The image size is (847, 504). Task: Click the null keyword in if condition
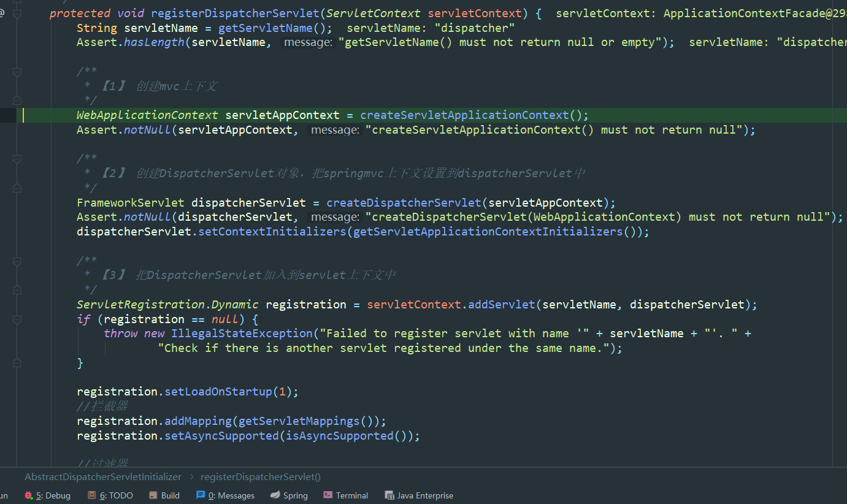click(224, 319)
